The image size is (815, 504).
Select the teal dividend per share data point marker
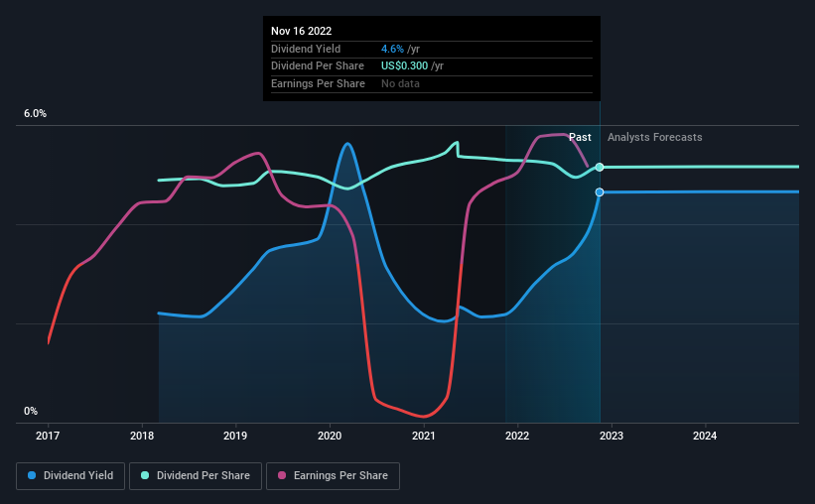click(x=600, y=167)
